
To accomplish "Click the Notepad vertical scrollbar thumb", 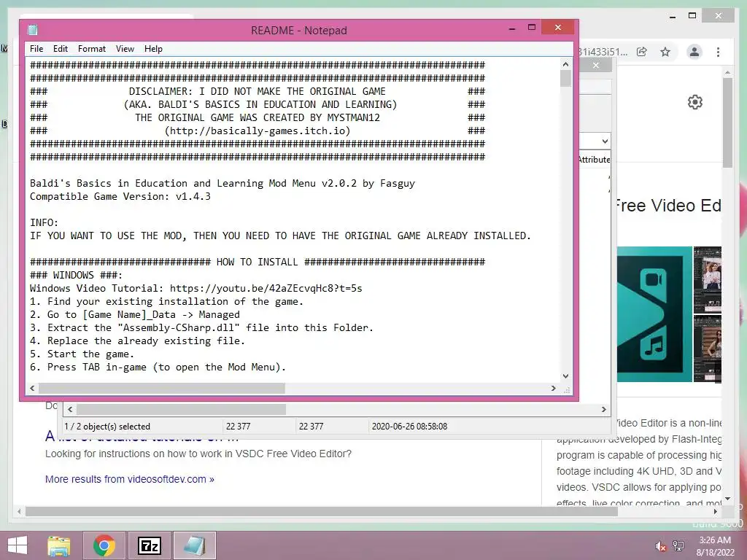I will [565, 79].
